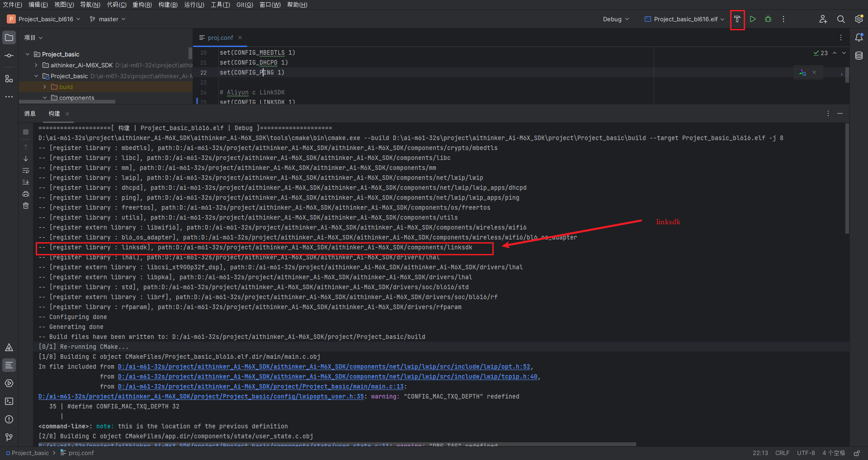Screen dimensions: 868x460
Task: Expand the build folder node
Action: 45,87
